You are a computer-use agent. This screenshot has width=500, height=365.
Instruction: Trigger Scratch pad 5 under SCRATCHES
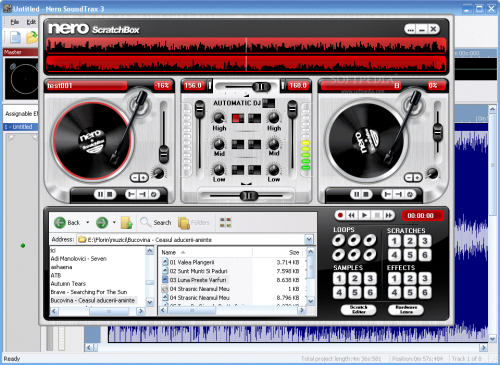[x=410, y=255]
